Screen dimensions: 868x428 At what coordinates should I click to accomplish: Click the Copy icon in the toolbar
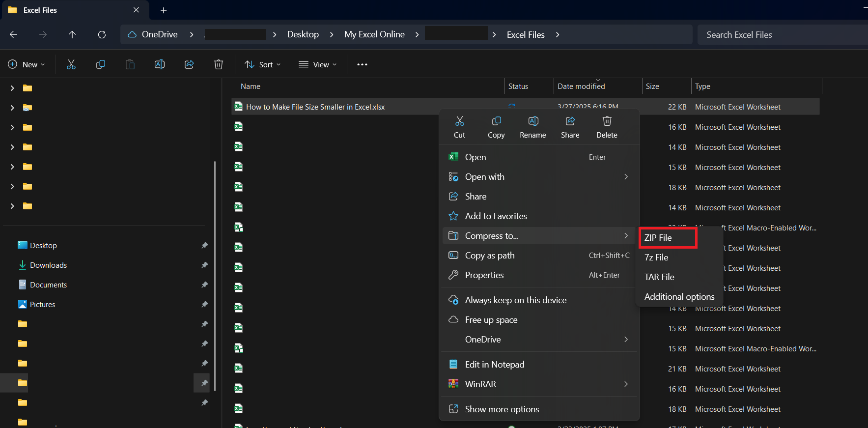coord(101,64)
